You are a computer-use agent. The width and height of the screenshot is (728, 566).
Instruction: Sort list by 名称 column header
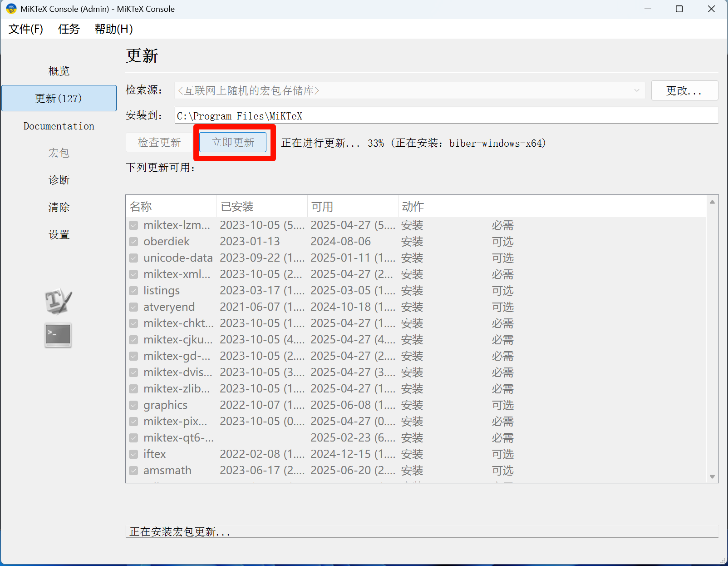[x=171, y=206]
